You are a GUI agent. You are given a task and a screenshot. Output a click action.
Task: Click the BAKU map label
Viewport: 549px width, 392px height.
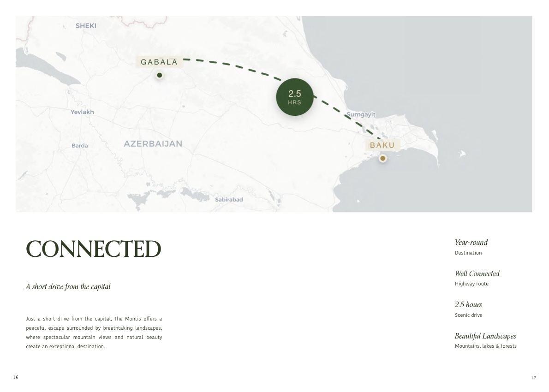tap(382, 145)
